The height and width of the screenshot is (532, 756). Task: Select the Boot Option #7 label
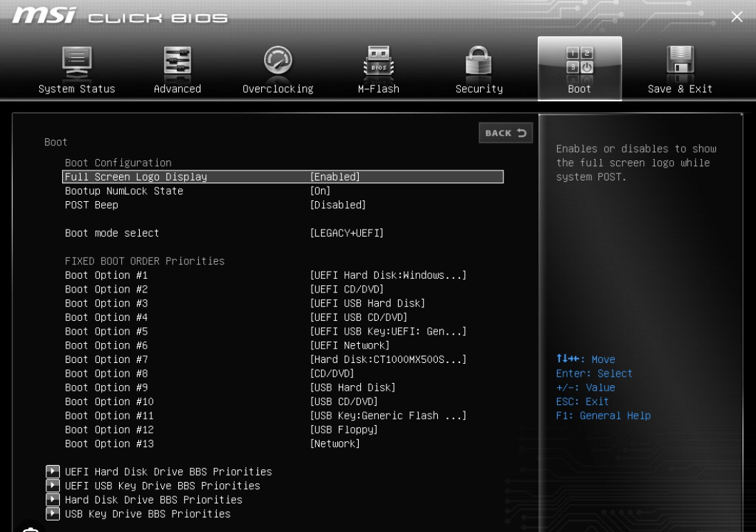pos(106,359)
